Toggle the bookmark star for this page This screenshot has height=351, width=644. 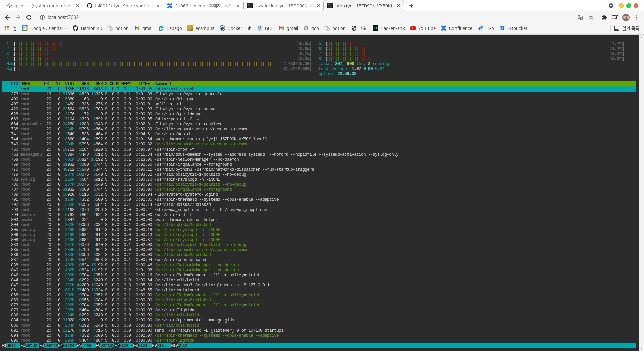point(591,17)
